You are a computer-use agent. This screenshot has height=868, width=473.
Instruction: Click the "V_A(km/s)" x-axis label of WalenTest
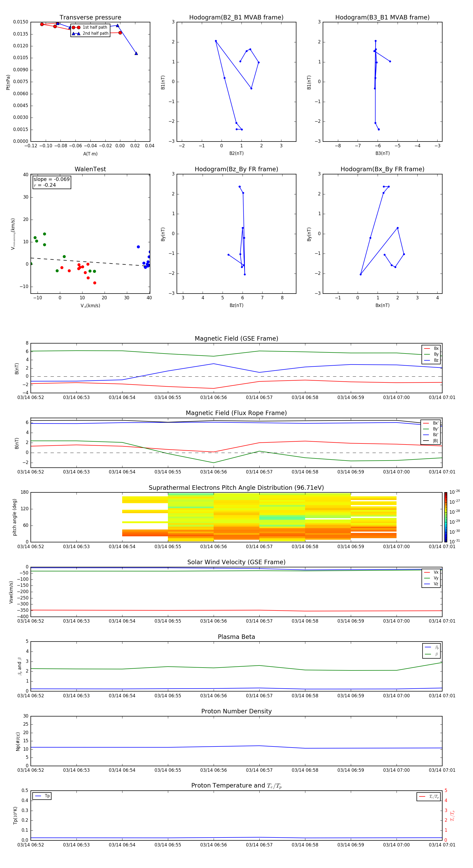[90, 306]
